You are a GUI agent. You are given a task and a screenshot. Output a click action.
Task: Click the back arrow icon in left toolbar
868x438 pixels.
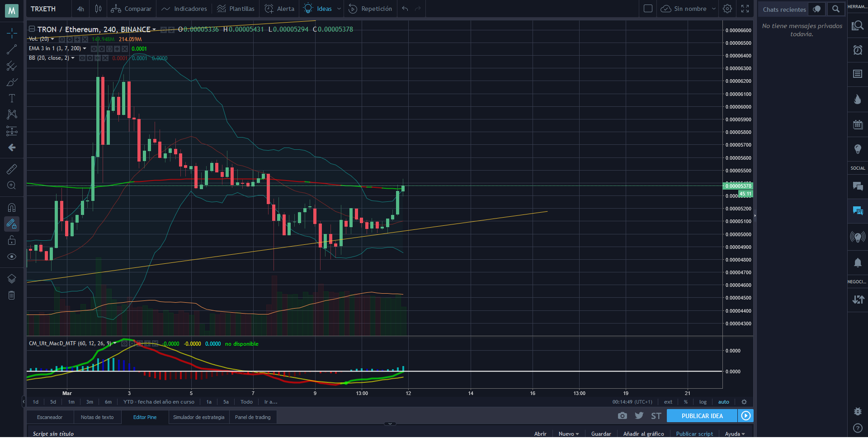pyautogui.click(x=12, y=148)
